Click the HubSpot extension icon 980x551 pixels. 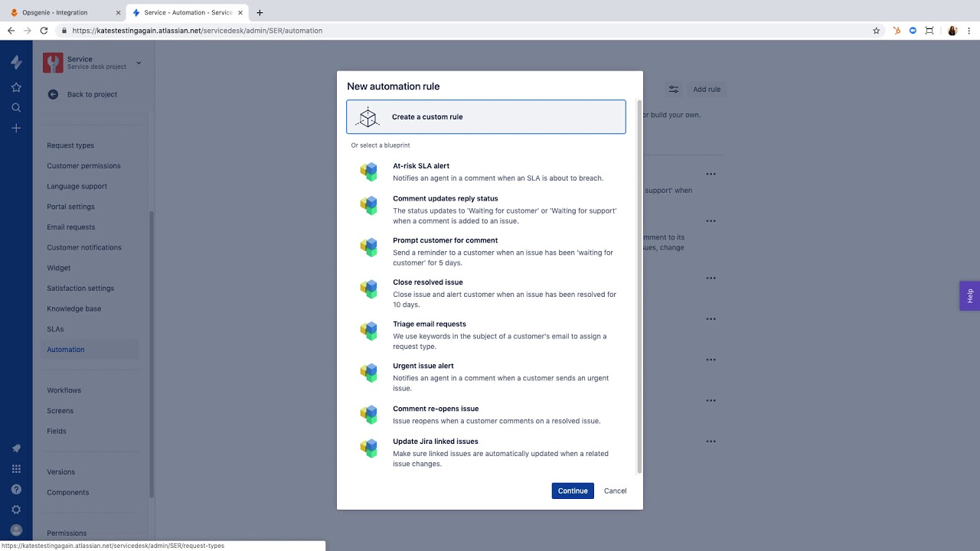(897, 31)
